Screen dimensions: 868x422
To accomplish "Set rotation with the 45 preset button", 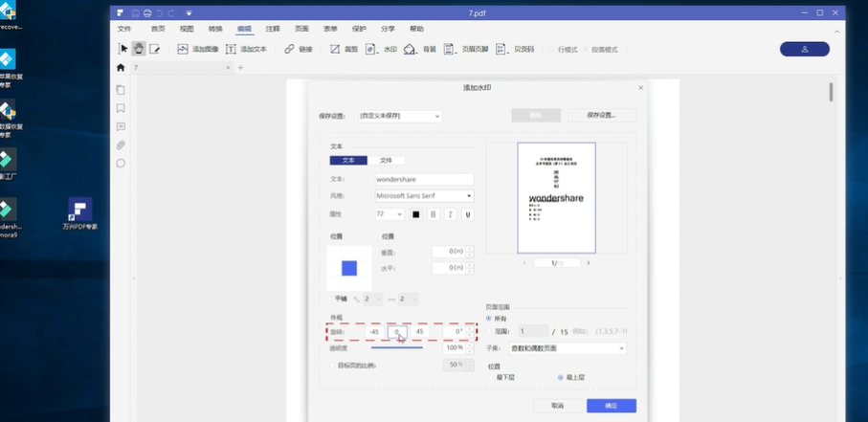I will 419,332.
